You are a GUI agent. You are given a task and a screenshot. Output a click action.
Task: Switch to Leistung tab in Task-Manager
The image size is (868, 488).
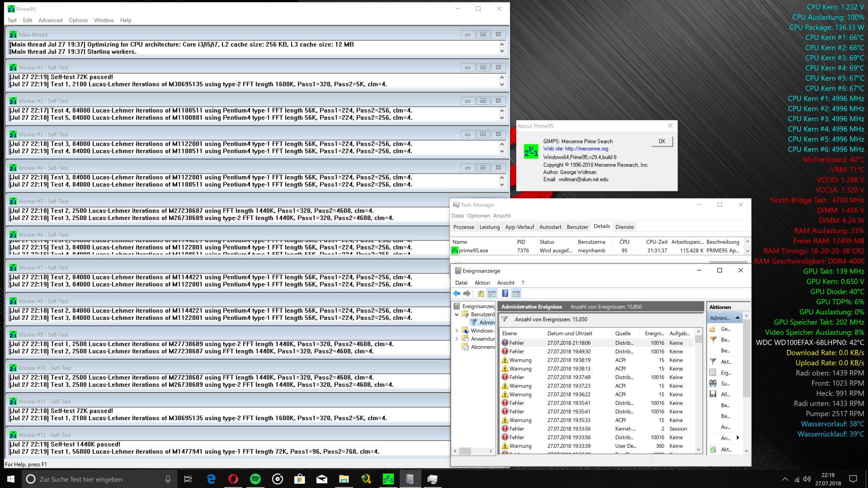[490, 227]
